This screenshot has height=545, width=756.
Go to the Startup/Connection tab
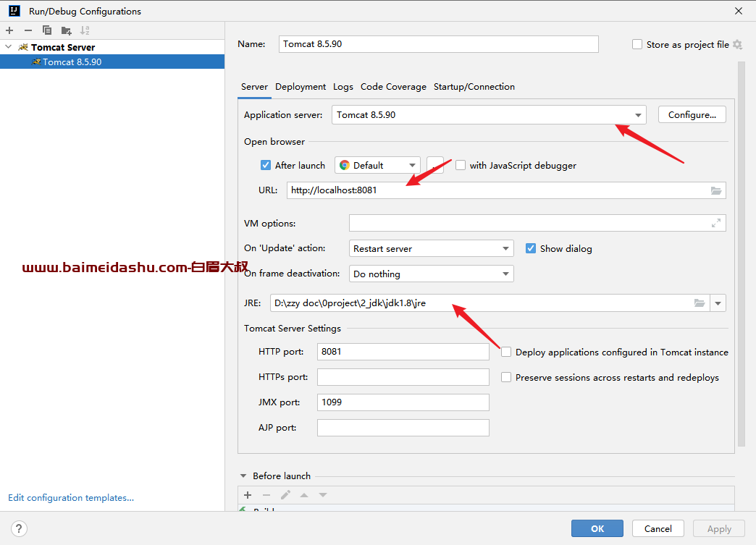(x=474, y=87)
